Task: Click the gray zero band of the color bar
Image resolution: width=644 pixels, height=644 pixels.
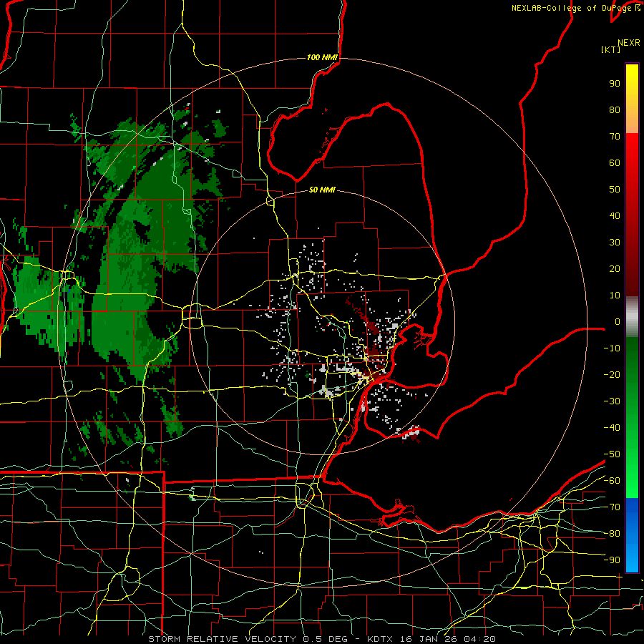Action: coord(632,317)
